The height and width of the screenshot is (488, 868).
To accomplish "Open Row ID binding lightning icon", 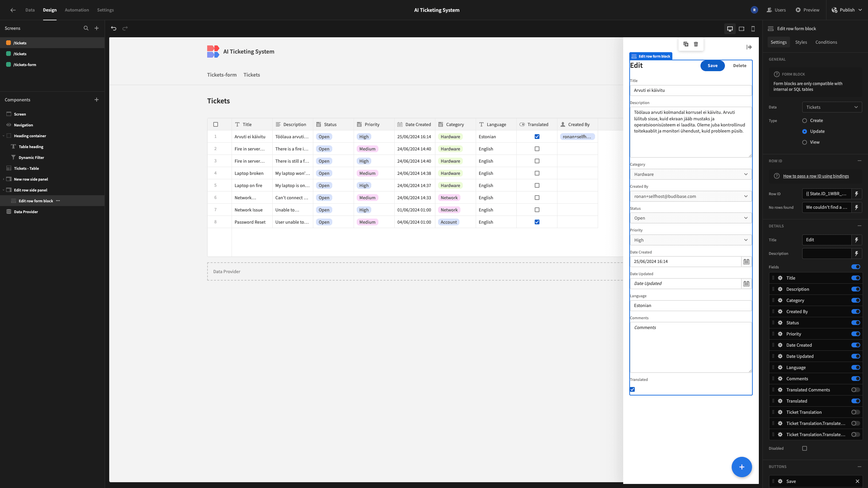I will (x=856, y=194).
